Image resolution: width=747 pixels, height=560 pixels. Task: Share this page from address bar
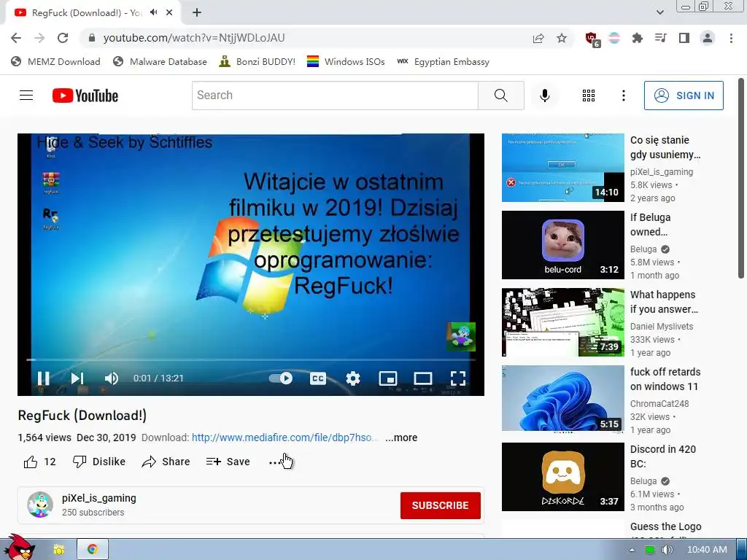pos(538,38)
